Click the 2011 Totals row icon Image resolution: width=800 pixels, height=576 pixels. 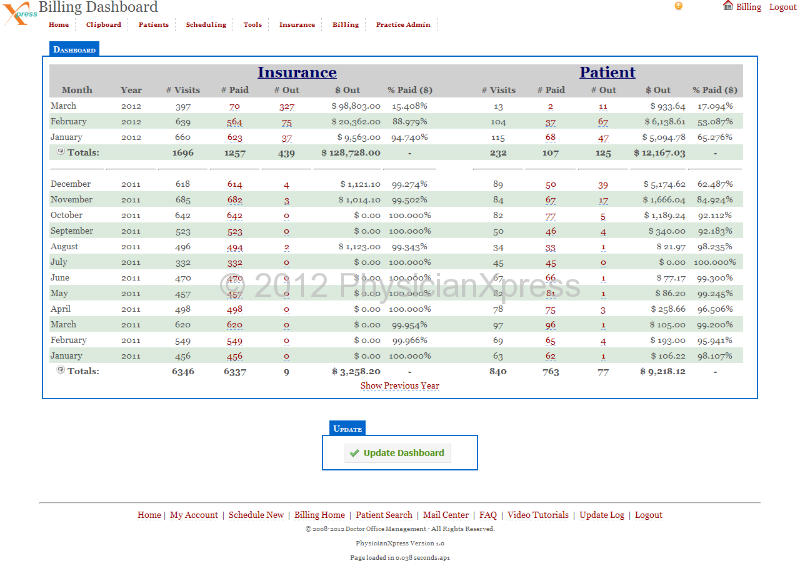pos(61,370)
